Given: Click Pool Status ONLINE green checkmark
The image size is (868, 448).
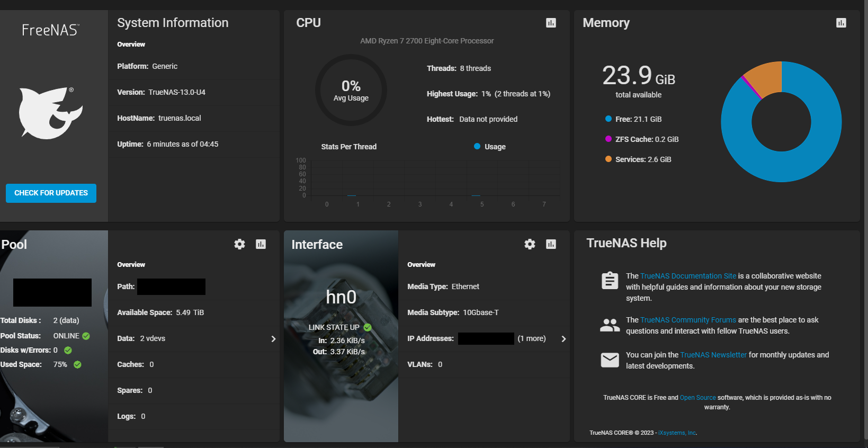Looking at the screenshot, I should click(86, 336).
